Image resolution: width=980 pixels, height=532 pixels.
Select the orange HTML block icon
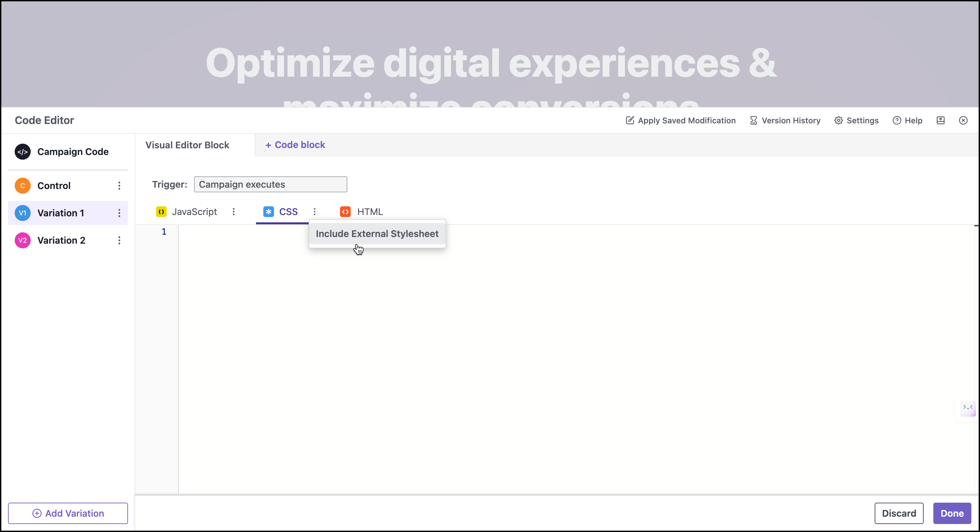point(345,212)
